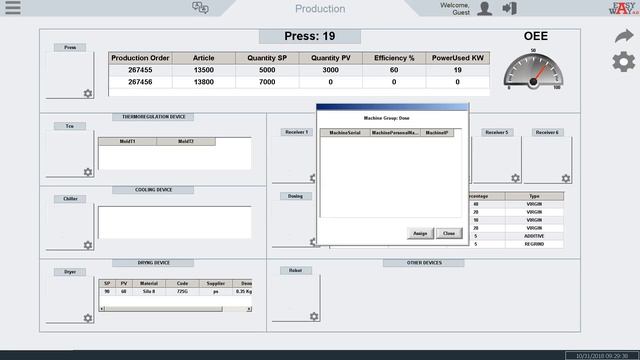
Task: Click the language translation chat icon
Action: coord(200,8)
